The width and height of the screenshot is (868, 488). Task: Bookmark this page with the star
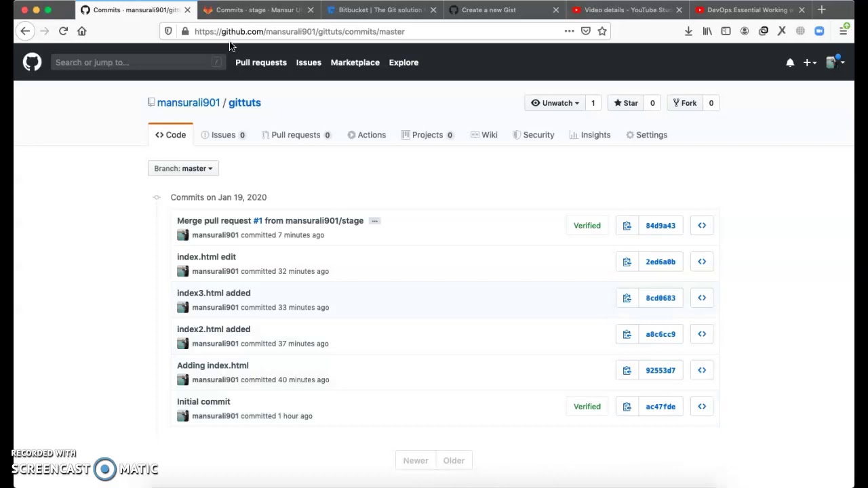602,31
